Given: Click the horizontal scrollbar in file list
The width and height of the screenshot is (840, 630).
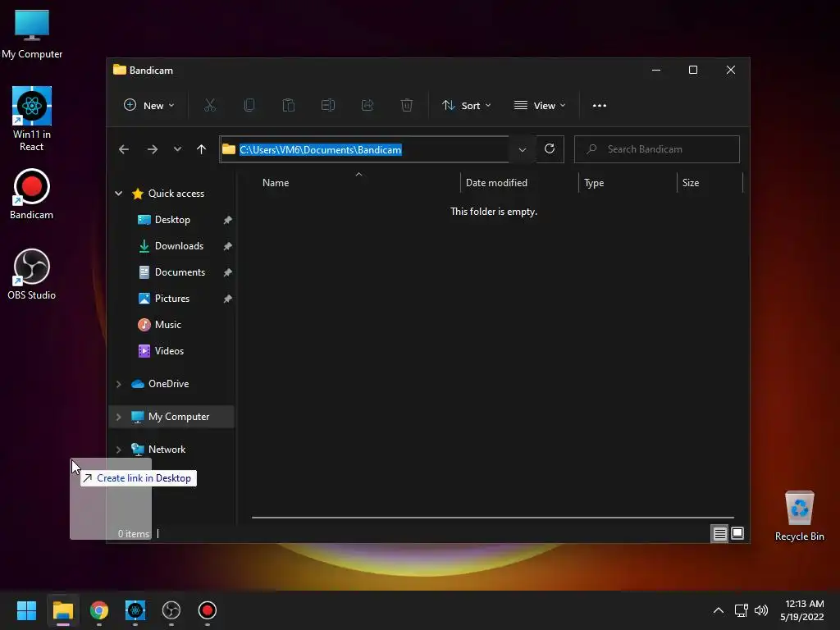Looking at the screenshot, I should (x=493, y=518).
